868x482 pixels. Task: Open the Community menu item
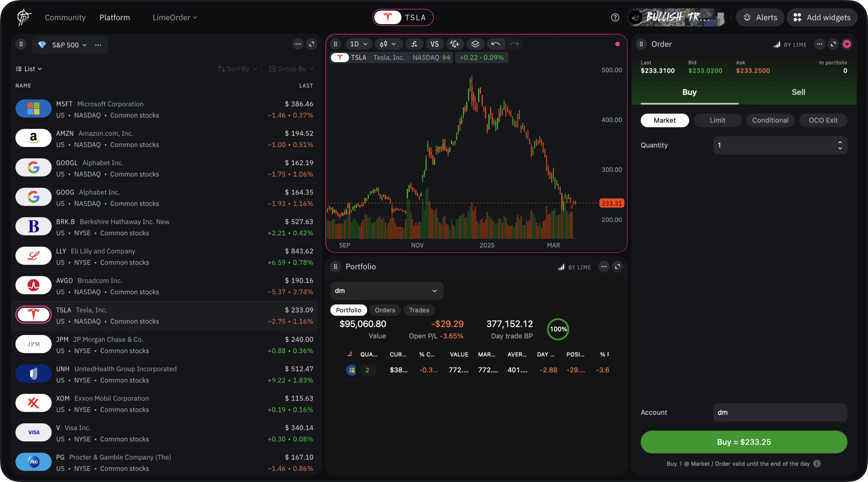(65, 17)
